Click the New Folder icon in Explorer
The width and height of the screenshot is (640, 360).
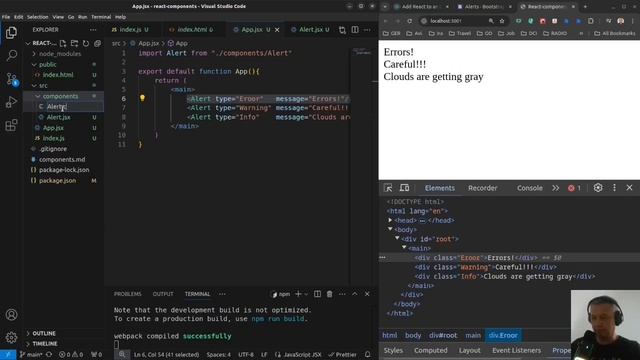point(74,43)
